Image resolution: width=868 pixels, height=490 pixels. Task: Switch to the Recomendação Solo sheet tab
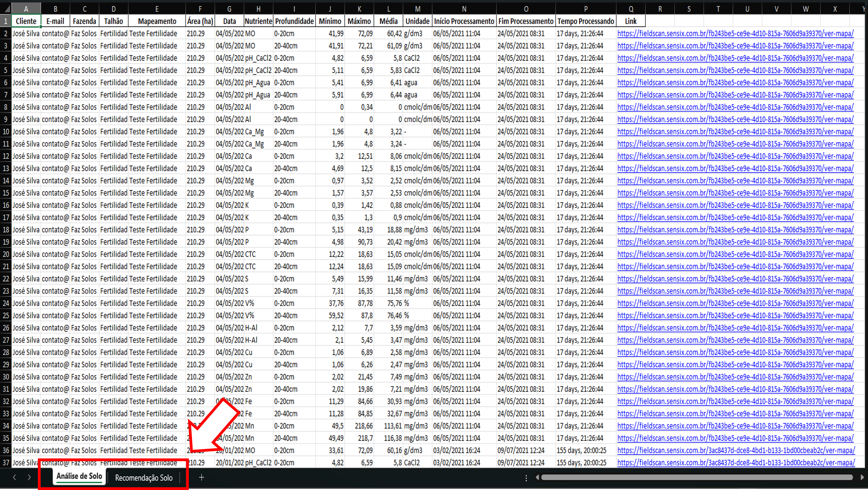pos(144,478)
